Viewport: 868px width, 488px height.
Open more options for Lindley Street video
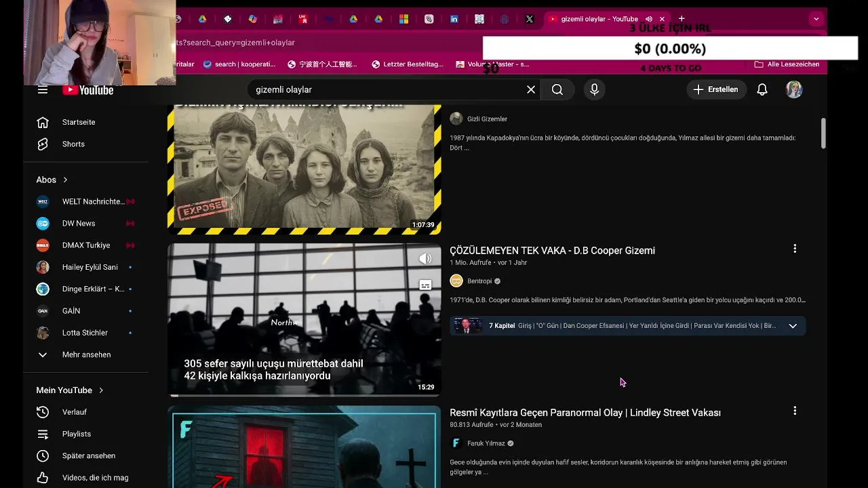(x=795, y=411)
